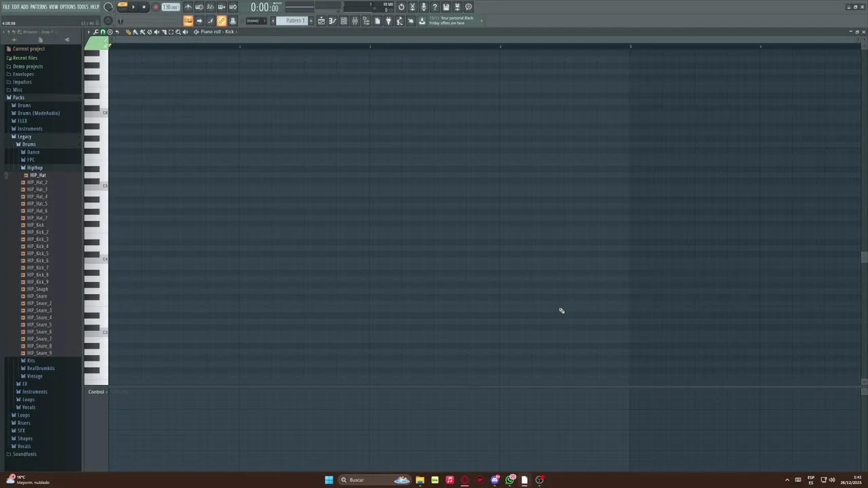
Task: Expand the RealDrumkits folder
Action: pos(41,368)
